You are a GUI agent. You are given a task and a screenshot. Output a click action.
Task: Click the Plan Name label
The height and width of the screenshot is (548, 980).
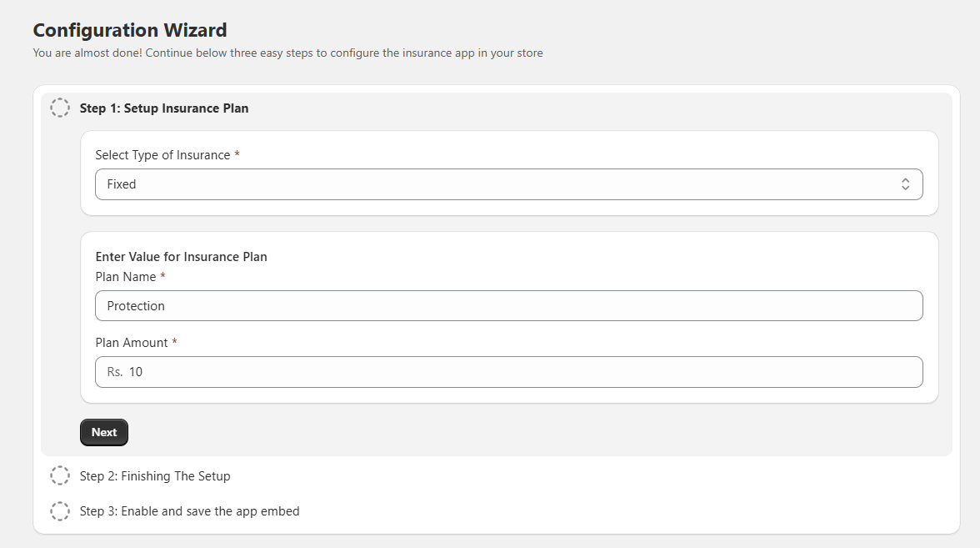pos(125,276)
